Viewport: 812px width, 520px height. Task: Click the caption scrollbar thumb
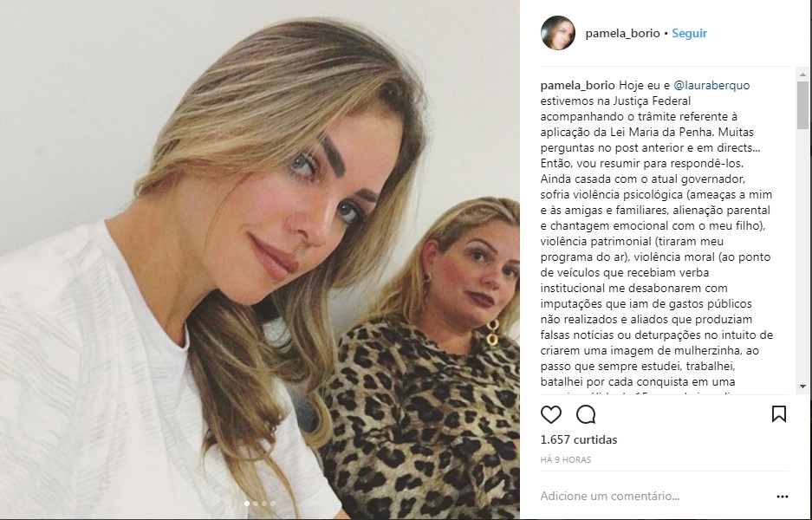(x=802, y=105)
